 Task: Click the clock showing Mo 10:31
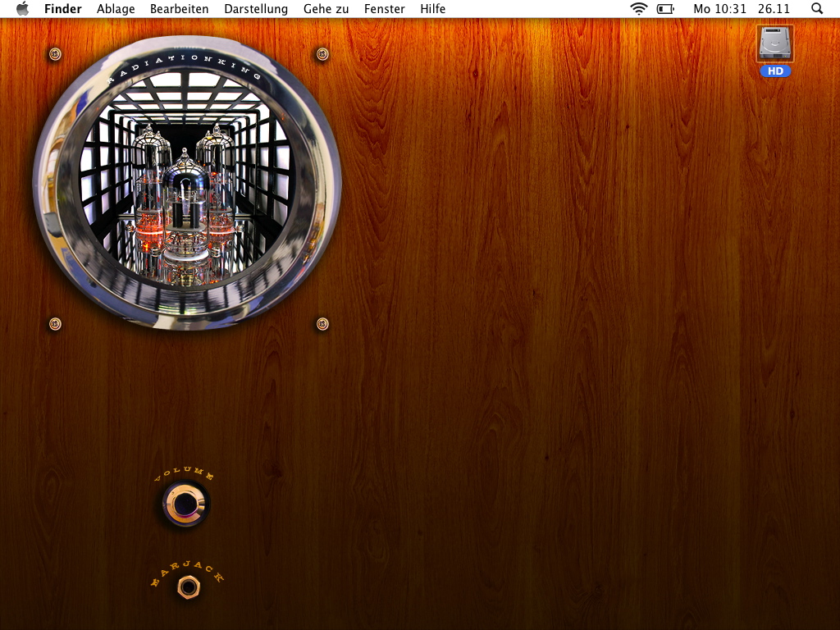pos(719,8)
